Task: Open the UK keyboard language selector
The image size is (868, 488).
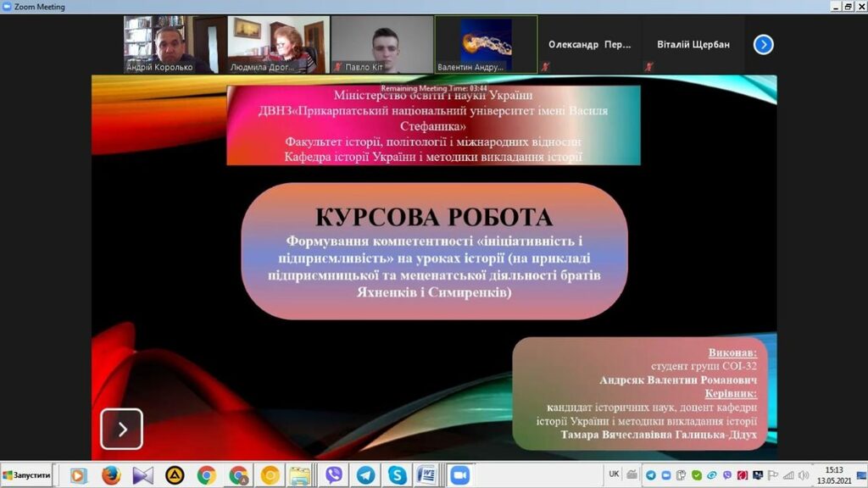Action: click(614, 474)
